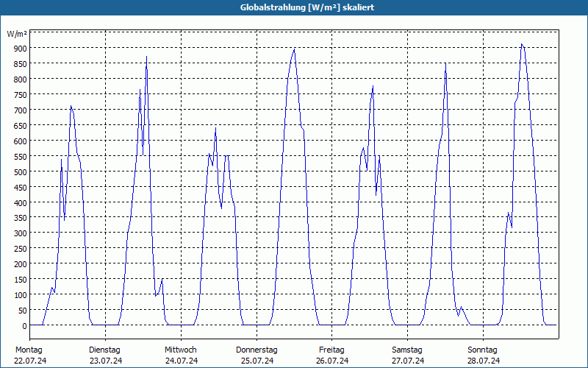Click Monday's radiation peak near 710
This screenshot has height=368, width=588.
pos(71,106)
